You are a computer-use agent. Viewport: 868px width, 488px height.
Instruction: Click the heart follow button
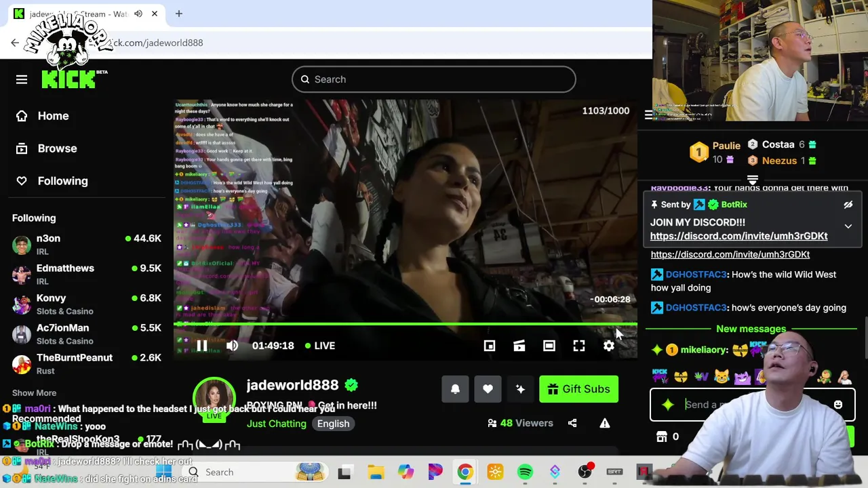pos(488,389)
